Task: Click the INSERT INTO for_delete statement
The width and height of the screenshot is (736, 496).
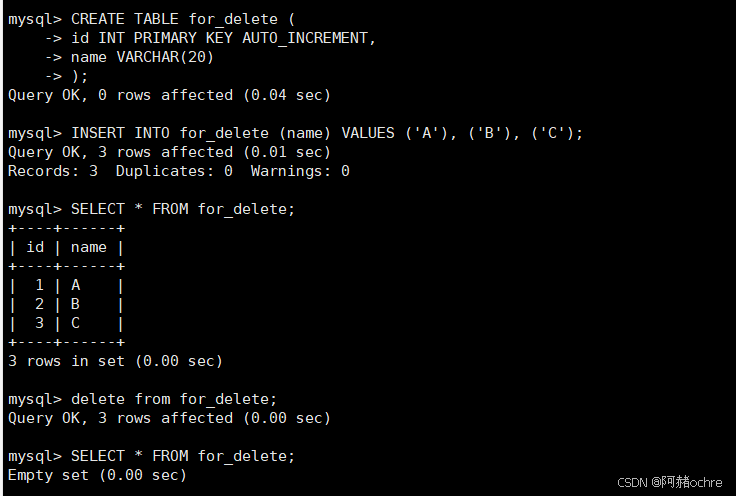Action: click(x=326, y=133)
